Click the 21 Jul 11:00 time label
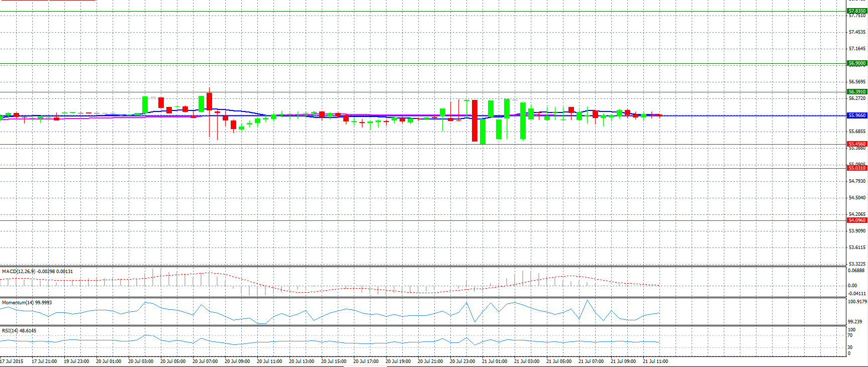 point(655,361)
